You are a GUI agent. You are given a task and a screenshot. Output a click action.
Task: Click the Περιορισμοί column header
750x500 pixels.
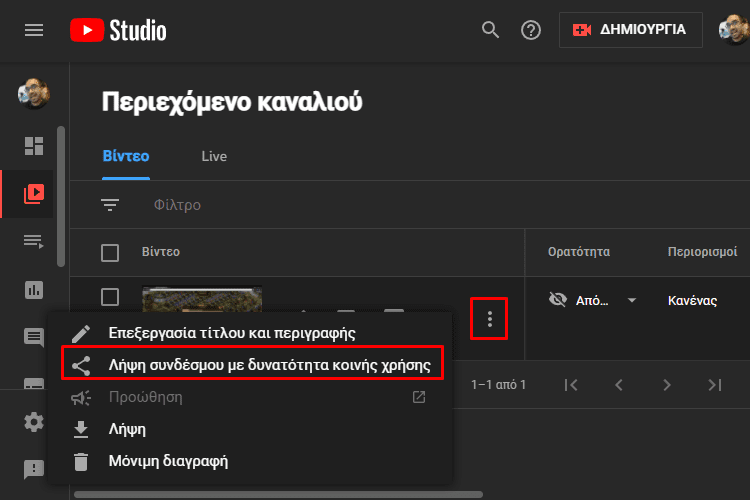tap(702, 252)
